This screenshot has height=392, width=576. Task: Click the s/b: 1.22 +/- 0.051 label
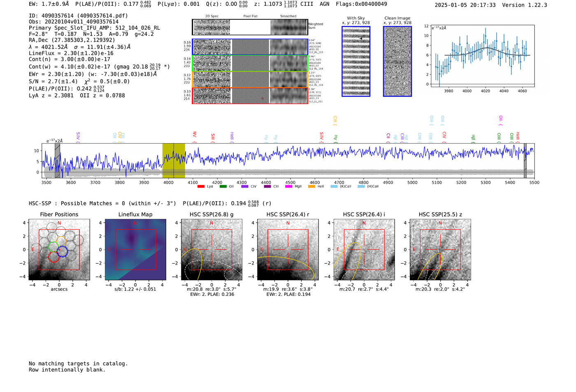135,289
